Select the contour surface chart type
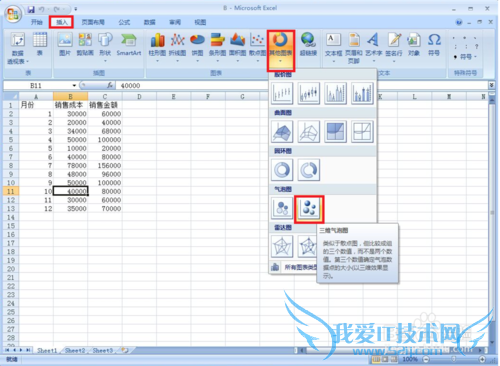The image size is (500, 366). [x=336, y=132]
